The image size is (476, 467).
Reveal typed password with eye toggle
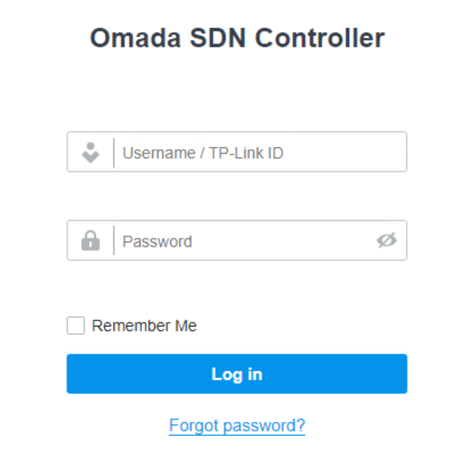386,241
